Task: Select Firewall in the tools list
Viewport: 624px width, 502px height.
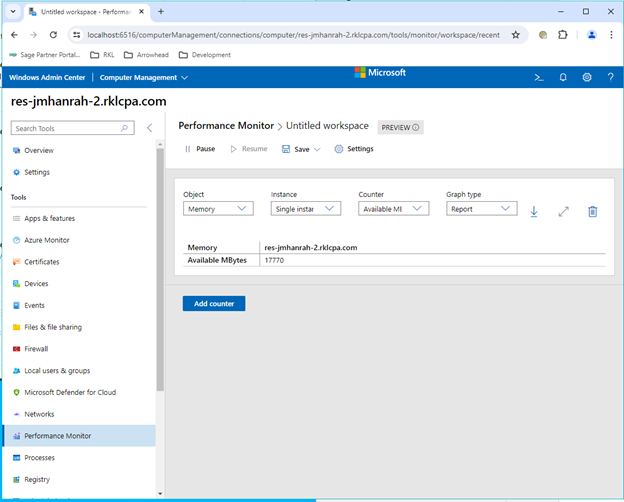Action: click(x=36, y=349)
